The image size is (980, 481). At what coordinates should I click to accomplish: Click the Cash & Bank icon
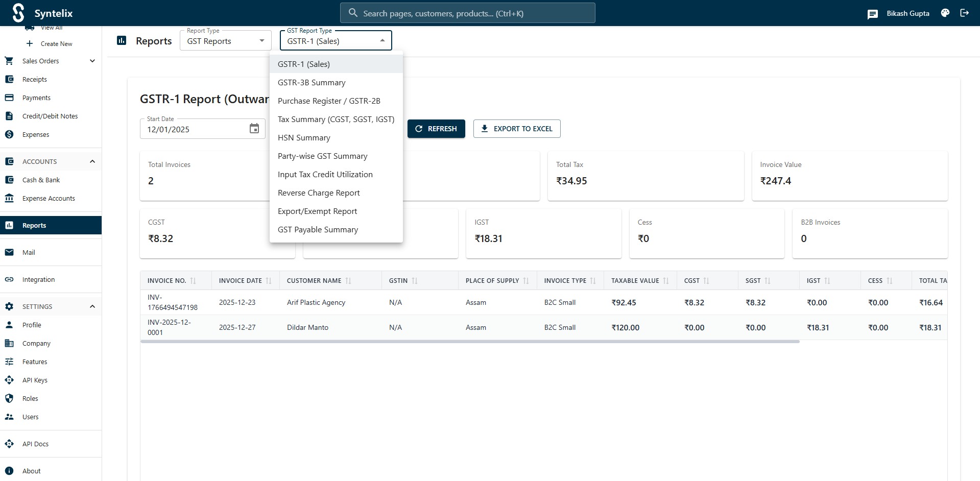pos(9,180)
